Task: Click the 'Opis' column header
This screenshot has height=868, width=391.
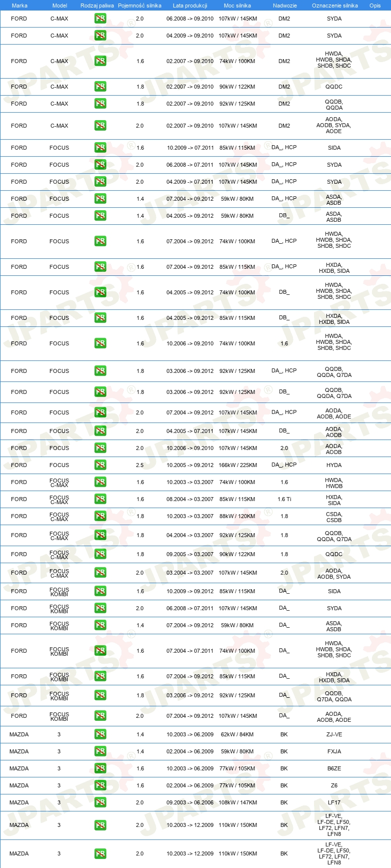Action: point(375,6)
